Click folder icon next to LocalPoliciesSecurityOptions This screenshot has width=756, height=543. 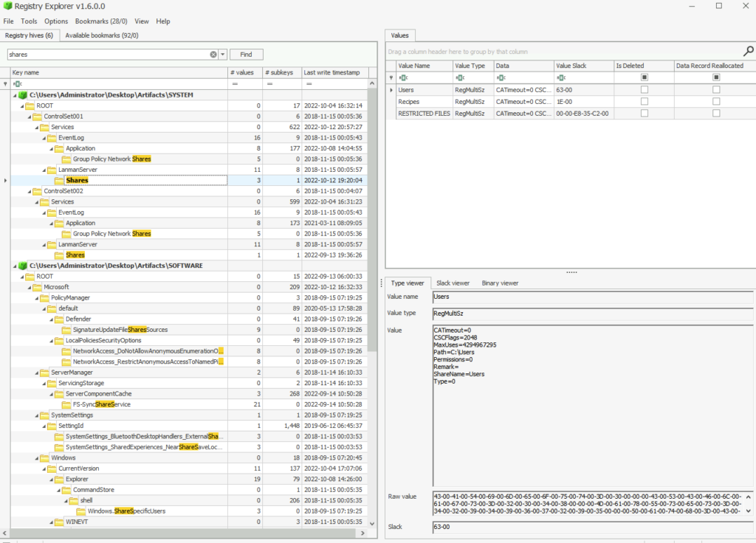[x=59, y=340]
